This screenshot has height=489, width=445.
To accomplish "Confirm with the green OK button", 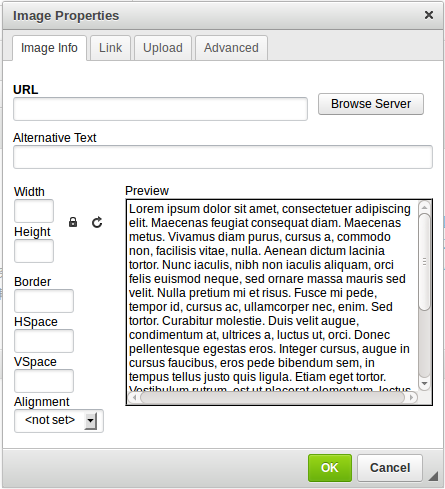I will tap(330, 468).
